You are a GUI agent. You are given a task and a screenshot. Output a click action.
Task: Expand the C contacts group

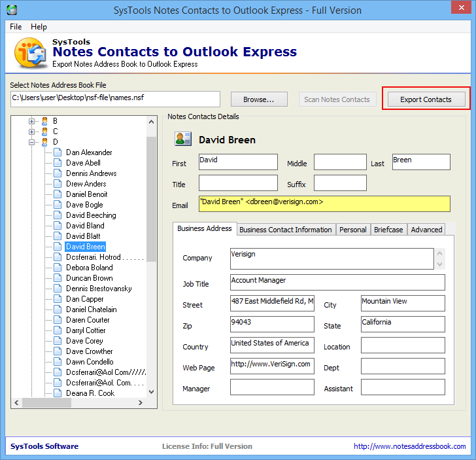[x=31, y=132]
